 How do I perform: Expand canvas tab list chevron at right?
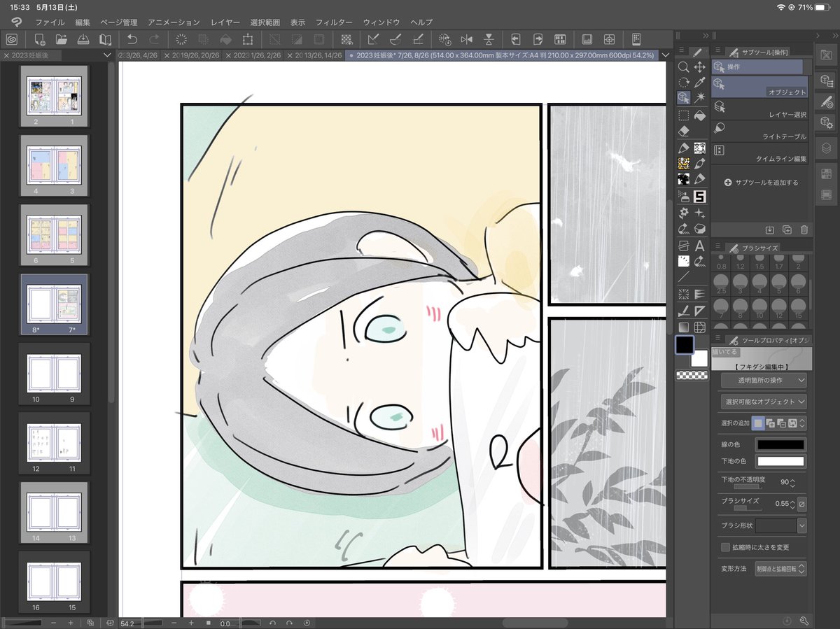pos(666,55)
